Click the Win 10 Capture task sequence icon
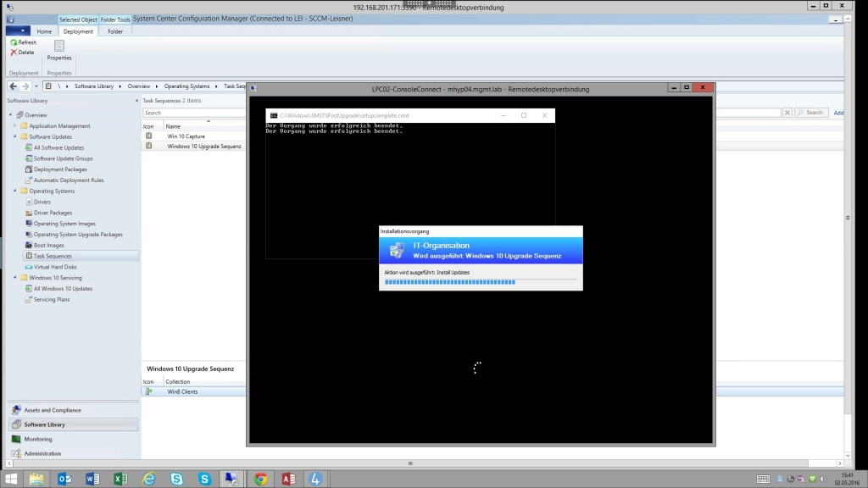Screen dimensions: 868x488 (x=148, y=136)
